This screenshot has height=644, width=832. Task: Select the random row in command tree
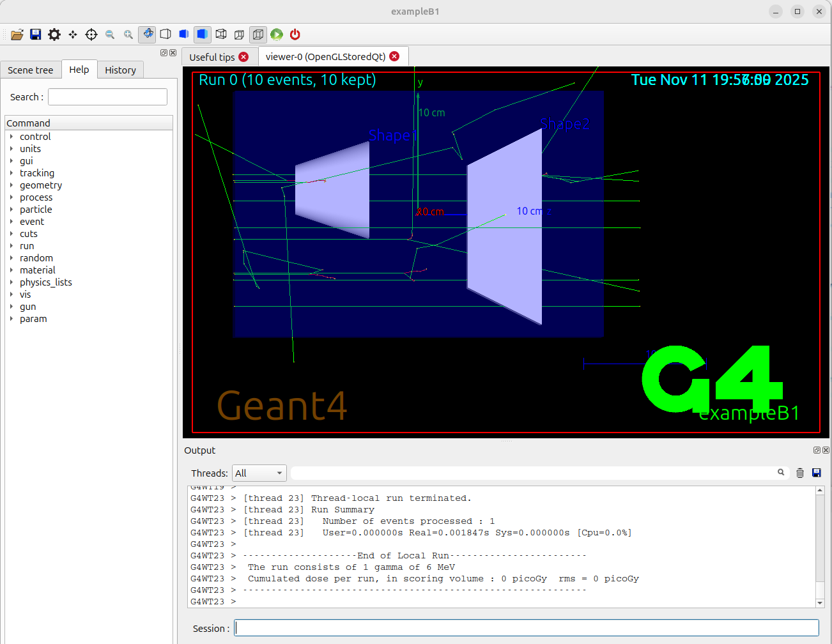[89, 258]
